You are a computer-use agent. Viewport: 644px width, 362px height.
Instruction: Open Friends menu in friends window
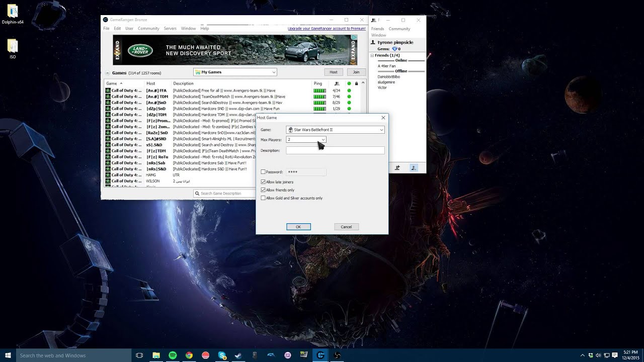point(378,29)
